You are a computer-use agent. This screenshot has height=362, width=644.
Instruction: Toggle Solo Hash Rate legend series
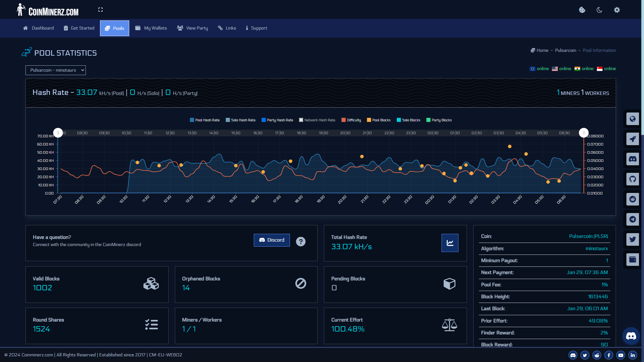(x=241, y=120)
